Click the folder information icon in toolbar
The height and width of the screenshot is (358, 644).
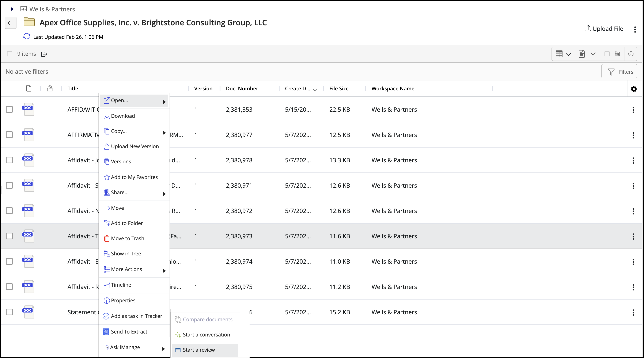click(631, 54)
